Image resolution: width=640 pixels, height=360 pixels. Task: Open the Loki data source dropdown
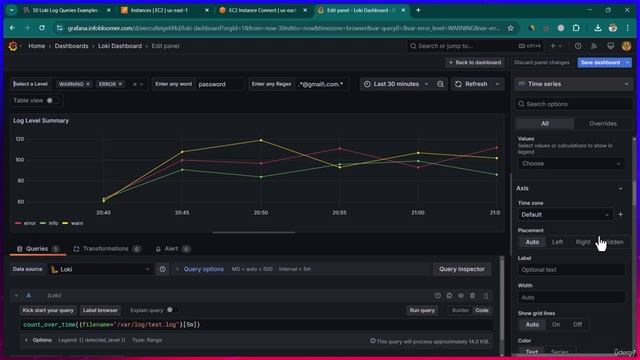101,269
